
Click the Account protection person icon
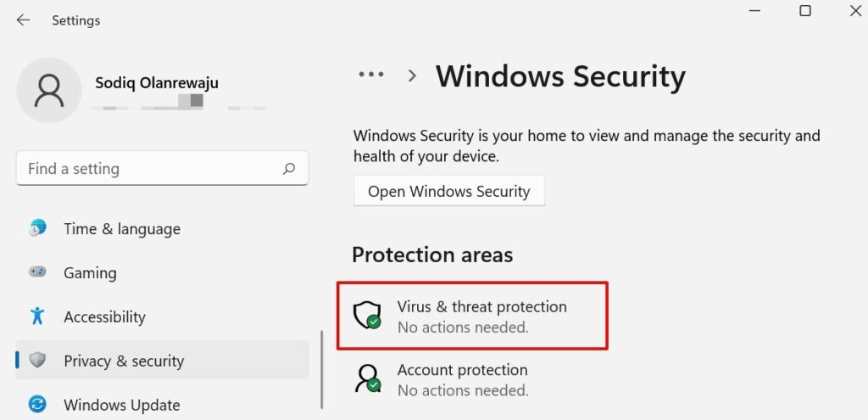pyautogui.click(x=368, y=379)
